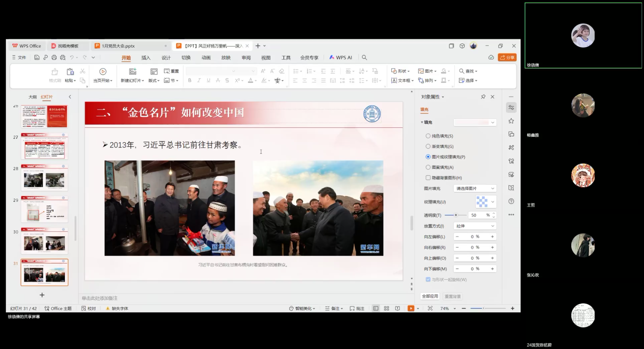
Task: Click the search magnifier icon beside WPS AI
Action: 364,57
